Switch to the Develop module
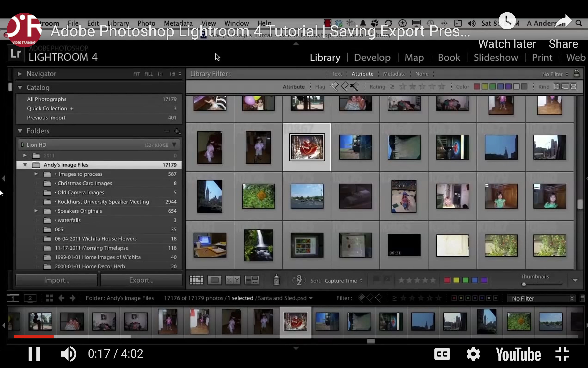 click(x=372, y=57)
